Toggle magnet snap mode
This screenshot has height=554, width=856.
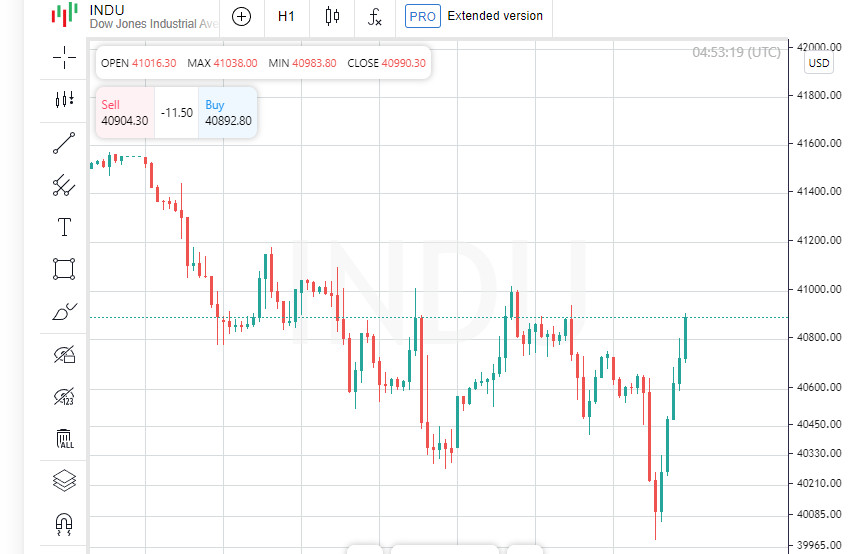[x=64, y=523]
